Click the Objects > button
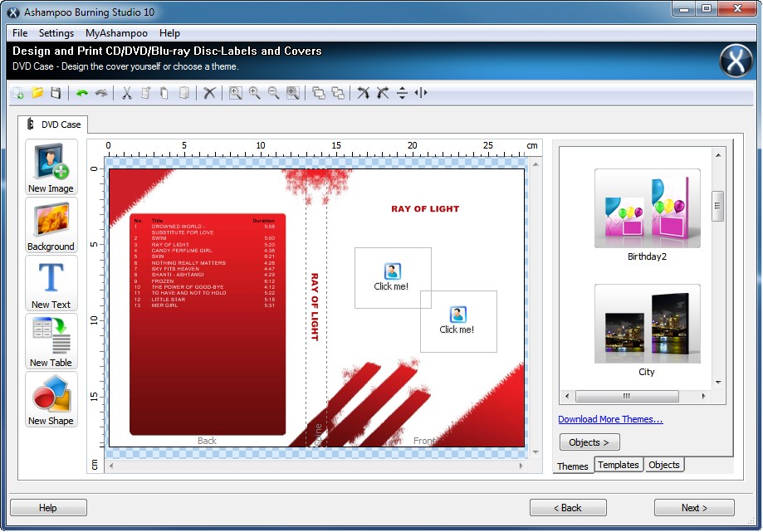Image resolution: width=763 pixels, height=532 pixels. click(x=589, y=442)
